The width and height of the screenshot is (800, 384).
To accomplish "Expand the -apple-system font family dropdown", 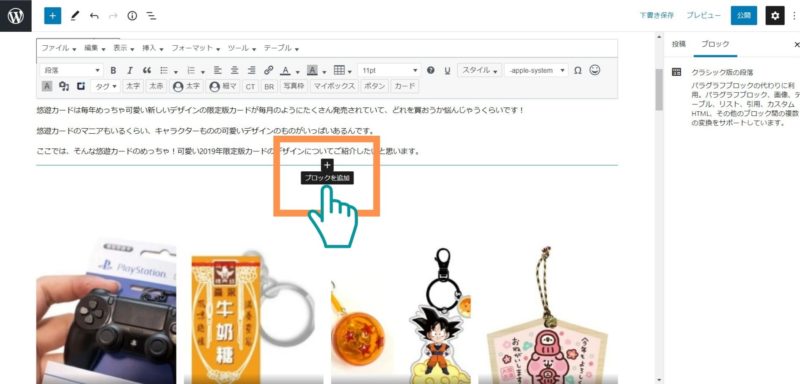I will (x=536, y=70).
